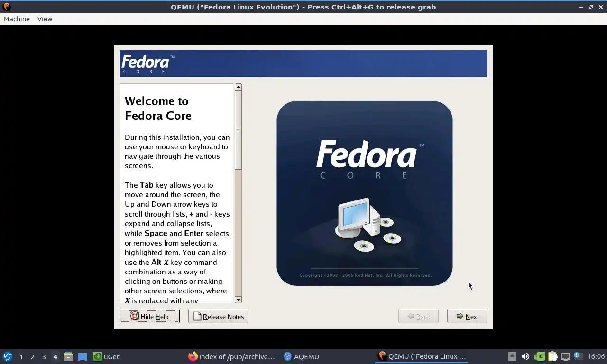Click the QEMU icon in the title bar
The width and height of the screenshot is (607, 364).
pyautogui.click(x=6, y=7)
